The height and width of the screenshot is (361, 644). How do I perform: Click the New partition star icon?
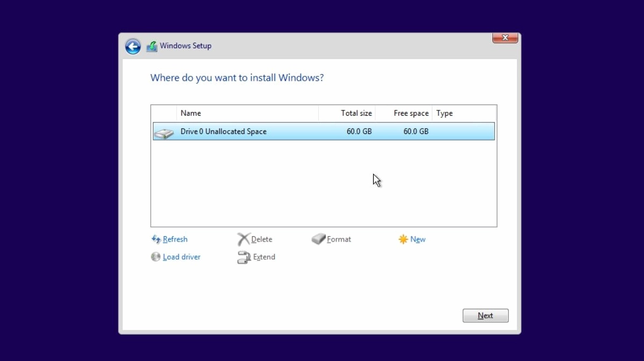403,239
